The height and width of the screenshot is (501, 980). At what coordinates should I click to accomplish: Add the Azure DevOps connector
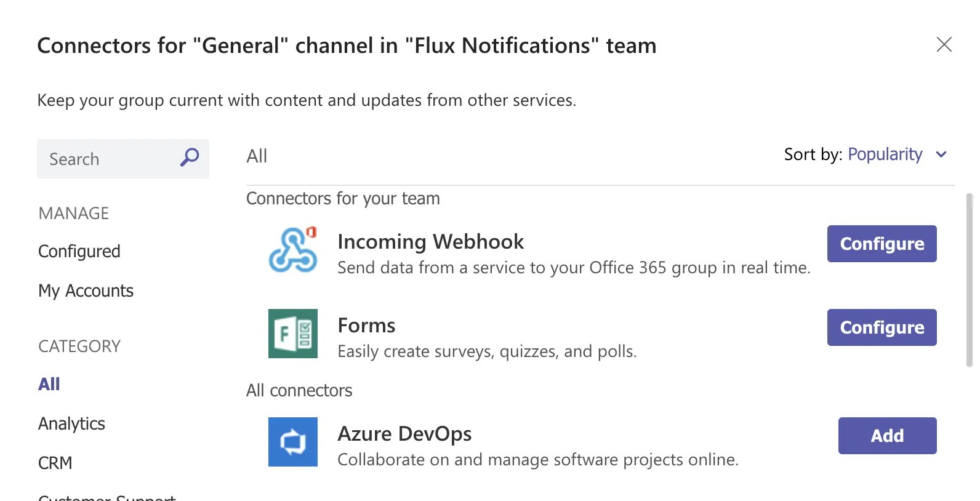(888, 436)
